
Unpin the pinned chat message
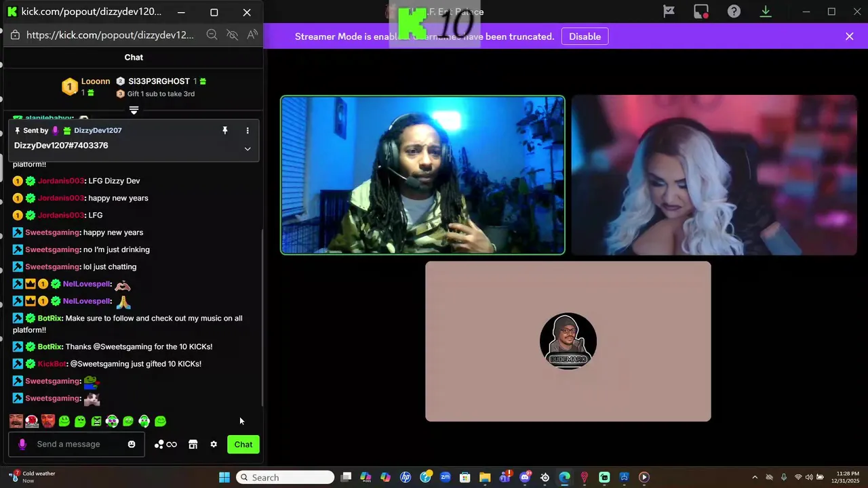click(225, 130)
